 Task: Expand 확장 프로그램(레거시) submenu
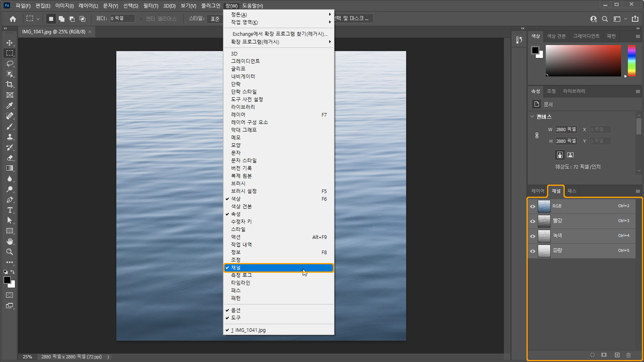pos(279,42)
